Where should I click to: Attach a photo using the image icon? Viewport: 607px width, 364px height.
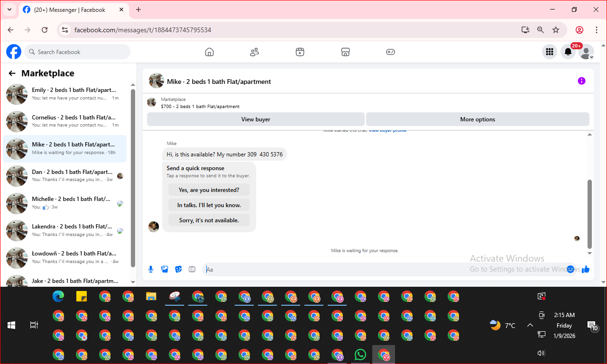pos(165,269)
